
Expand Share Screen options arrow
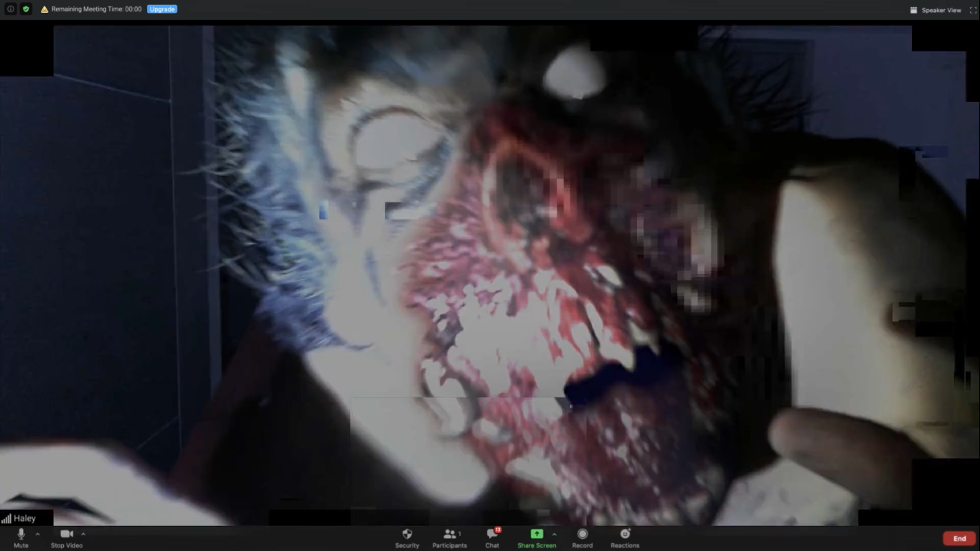pos(554,534)
